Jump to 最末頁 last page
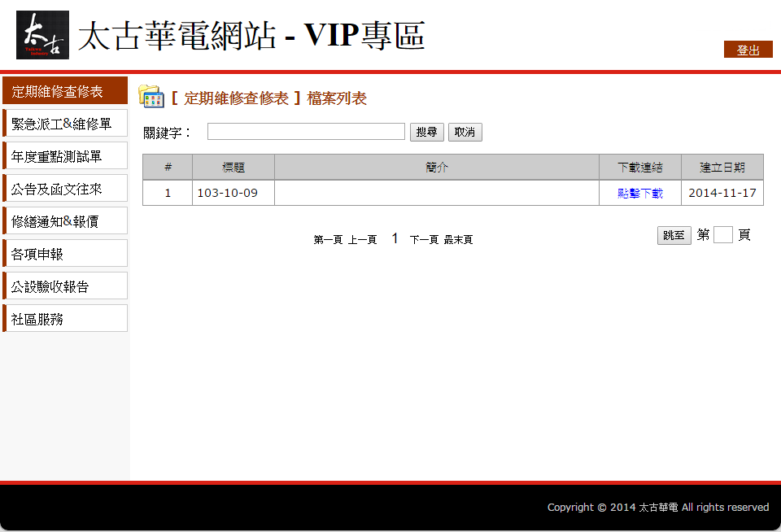This screenshot has height=532, width=781. click(x=458, y=240)
